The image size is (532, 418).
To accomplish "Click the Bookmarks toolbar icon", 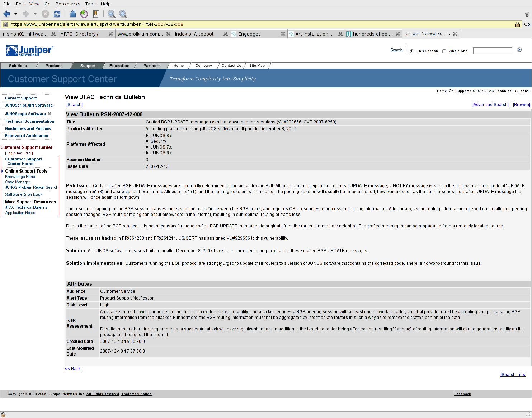I will pyautogui.click(x=96, y=14).
